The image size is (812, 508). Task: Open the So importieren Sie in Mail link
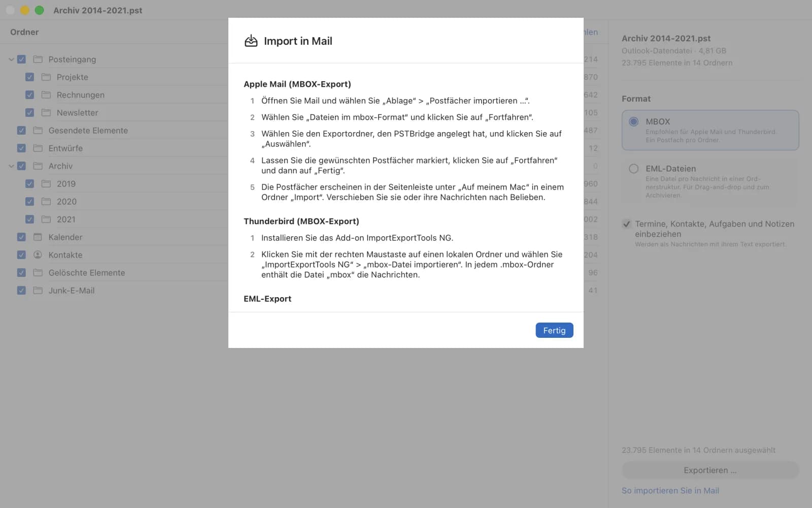(x=670, y=491)
